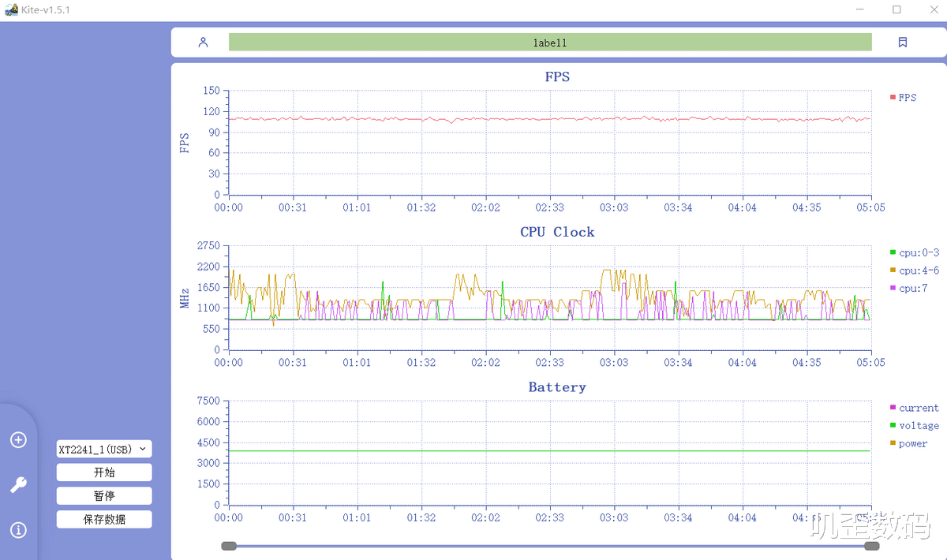This screenshot has width=947, height=560.
Task: Click the left timeline slider handle
Action: 229,546
